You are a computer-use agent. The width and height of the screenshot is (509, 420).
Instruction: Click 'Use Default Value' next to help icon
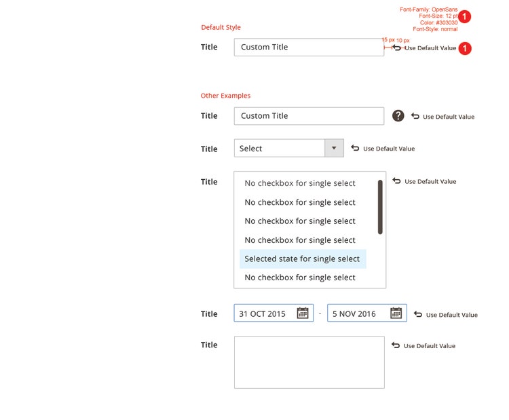pos(448,117)
